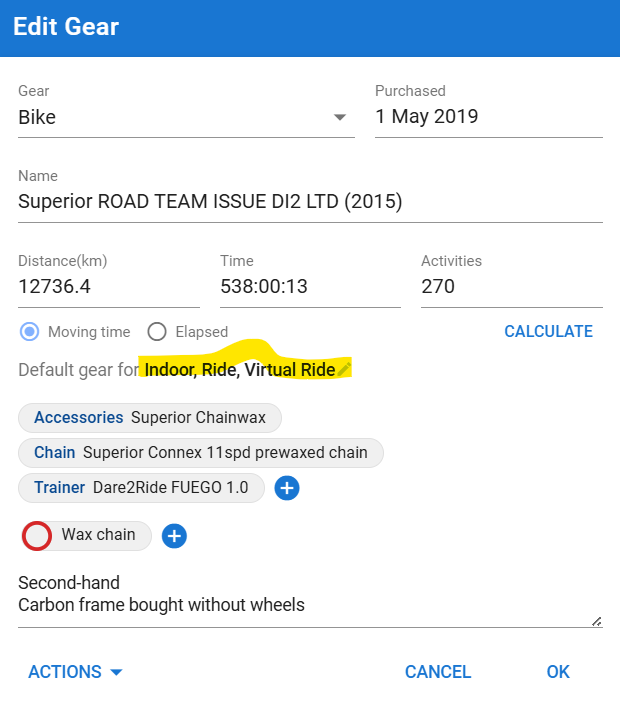Click the Purchased date field
620x701 pixels.
pos(489,117)
